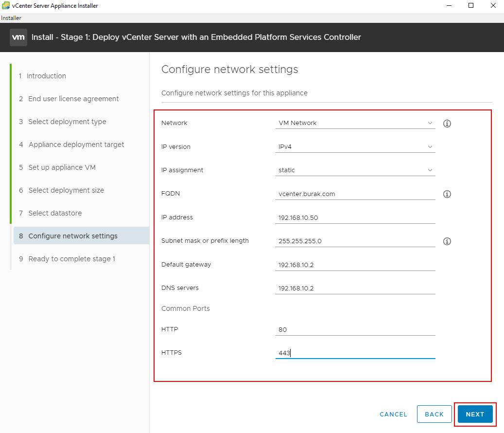
Task: Click the NEXT button
Action: (x=475, y=415)
